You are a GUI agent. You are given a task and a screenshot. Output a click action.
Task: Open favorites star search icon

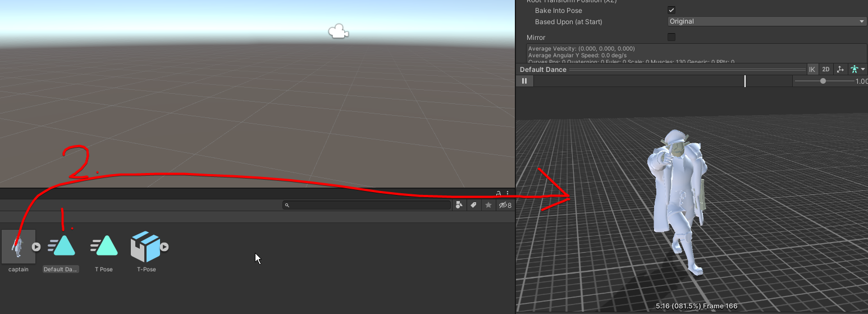488,205
